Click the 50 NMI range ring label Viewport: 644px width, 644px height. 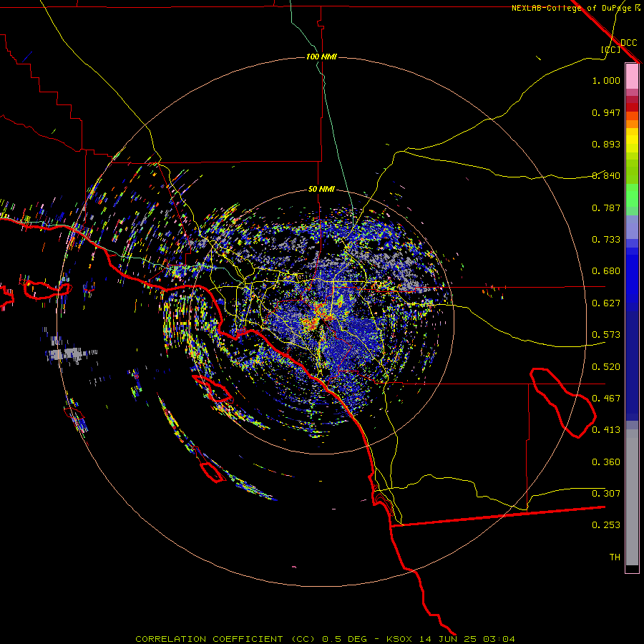[x=321, y=189]
